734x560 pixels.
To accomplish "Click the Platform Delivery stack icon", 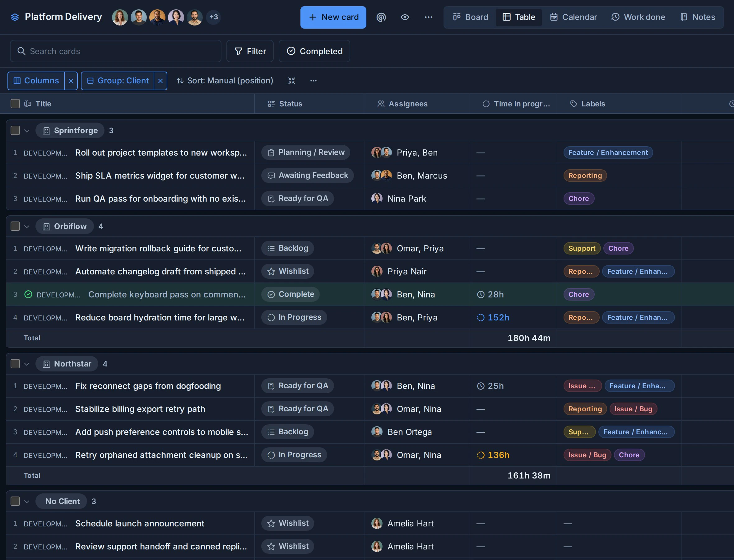I will click(15, 17).
